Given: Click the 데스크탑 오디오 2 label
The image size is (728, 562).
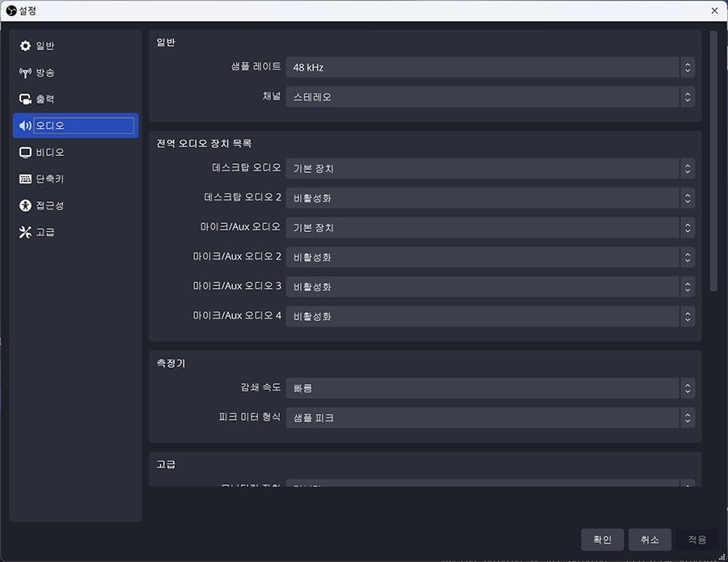Looking at the screenshot, I should tap(243, 197).
